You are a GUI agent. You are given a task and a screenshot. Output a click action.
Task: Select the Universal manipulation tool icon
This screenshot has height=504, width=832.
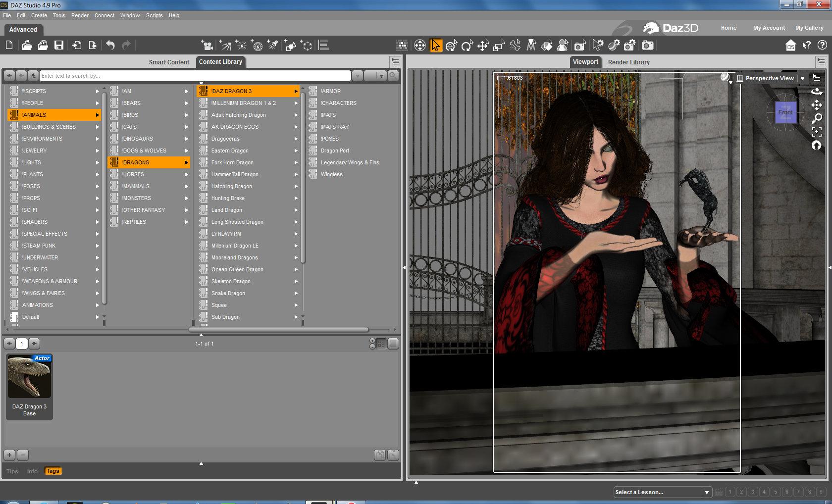click(x=451, y=46)
